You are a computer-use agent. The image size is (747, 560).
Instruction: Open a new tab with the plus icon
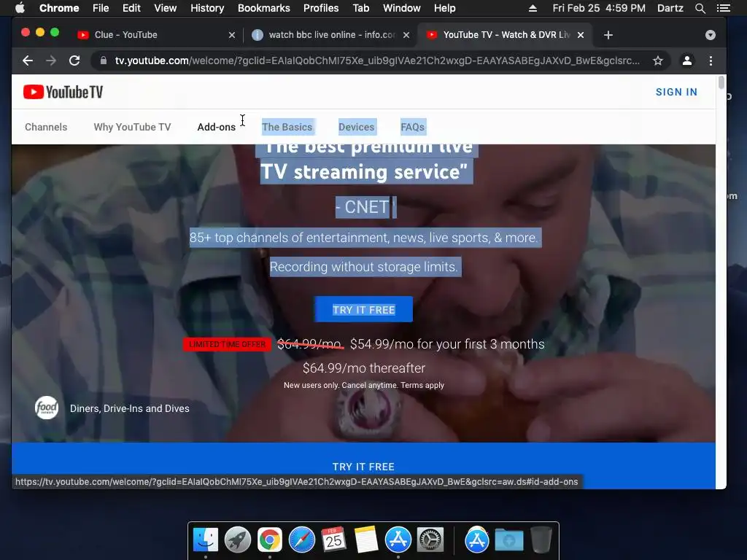point(608,35)
